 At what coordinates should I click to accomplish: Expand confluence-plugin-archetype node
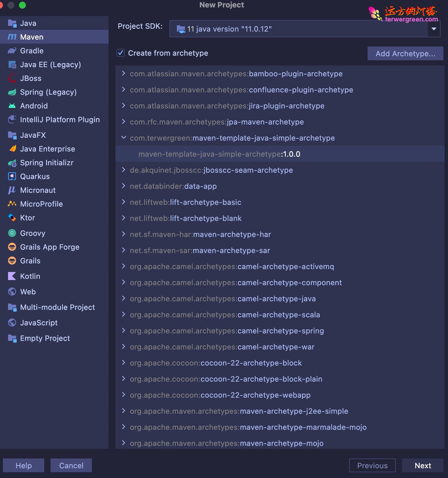tap(123, 90)
